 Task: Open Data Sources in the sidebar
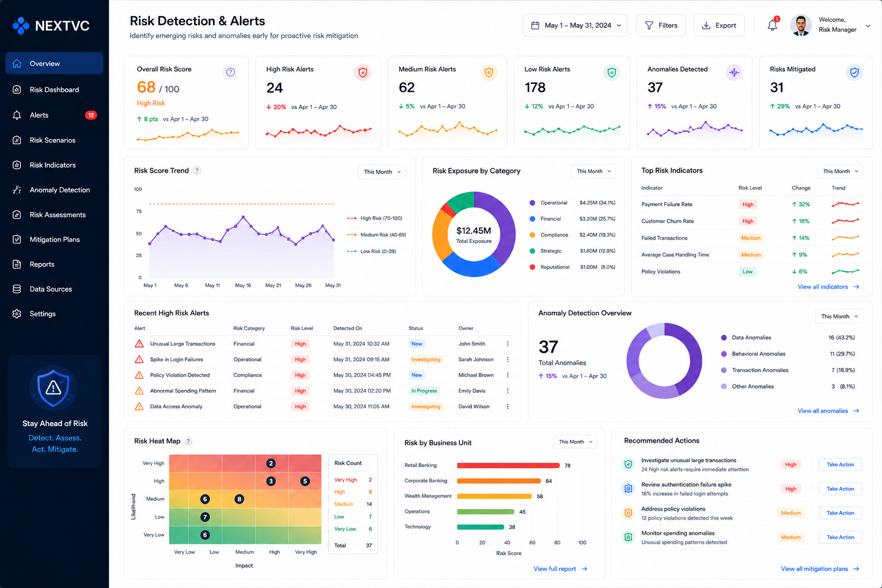click(x=54, y=289)
